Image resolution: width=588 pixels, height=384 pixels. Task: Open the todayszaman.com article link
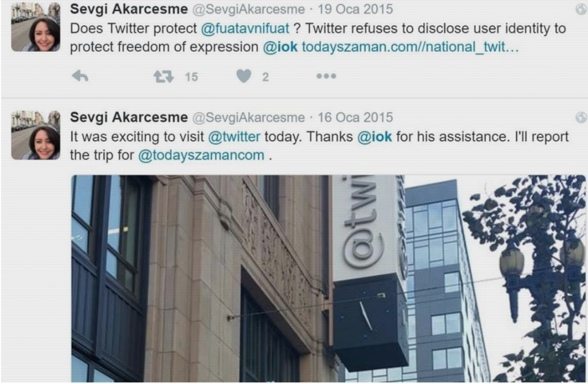point(410,47)
